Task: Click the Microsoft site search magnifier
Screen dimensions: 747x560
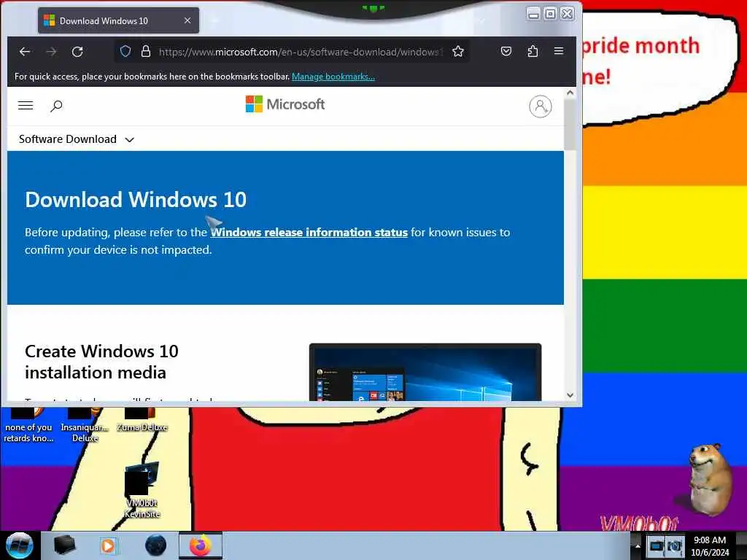Action: [56, 106]
